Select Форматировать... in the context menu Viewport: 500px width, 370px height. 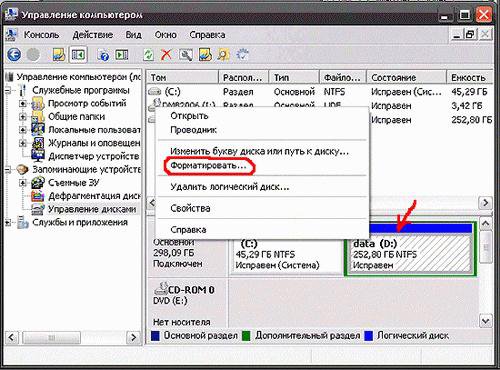click(208, 166)
